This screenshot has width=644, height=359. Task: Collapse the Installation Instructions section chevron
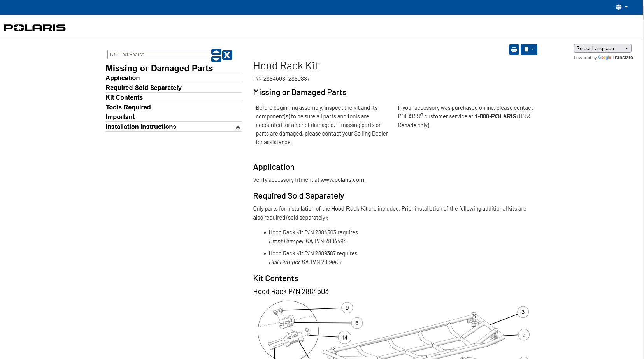tap(238, 127)
